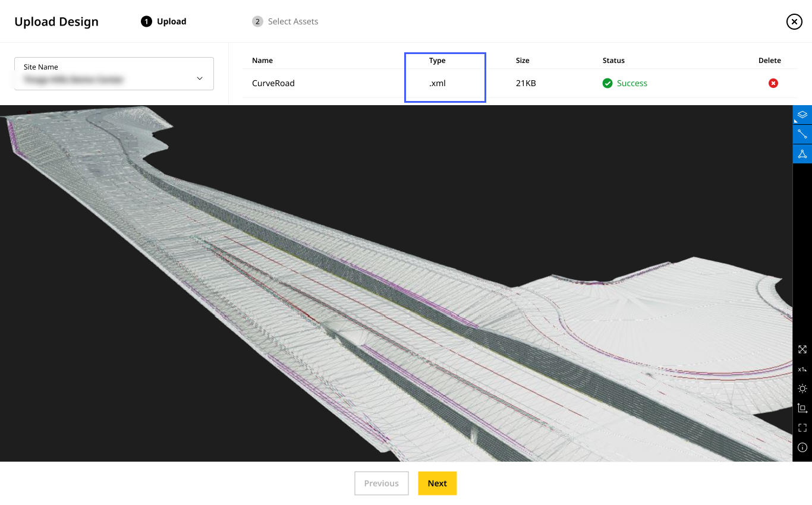Toggle the triangle mesh display icon
This screenshot has height=505, width=812.
pos(802,154)
